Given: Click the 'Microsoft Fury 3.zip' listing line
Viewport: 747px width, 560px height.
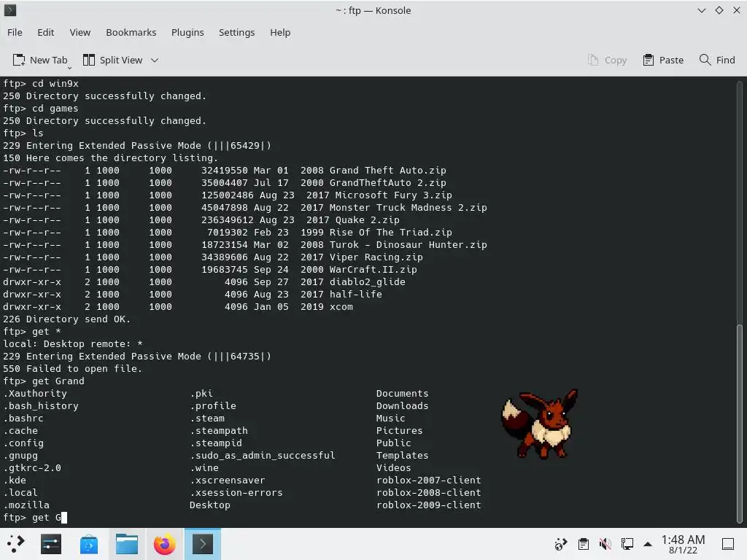Looking at the screenshot, I should (228, 195).
